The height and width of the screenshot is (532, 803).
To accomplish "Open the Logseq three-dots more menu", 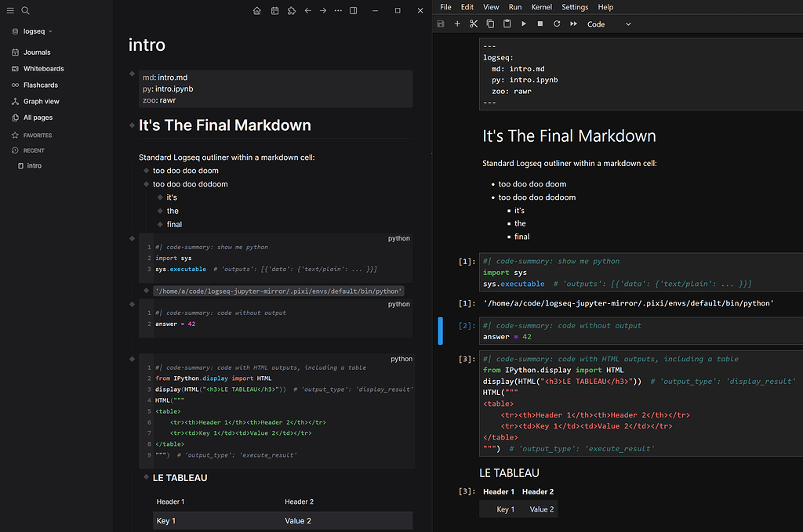I will [x=338, y=11].
